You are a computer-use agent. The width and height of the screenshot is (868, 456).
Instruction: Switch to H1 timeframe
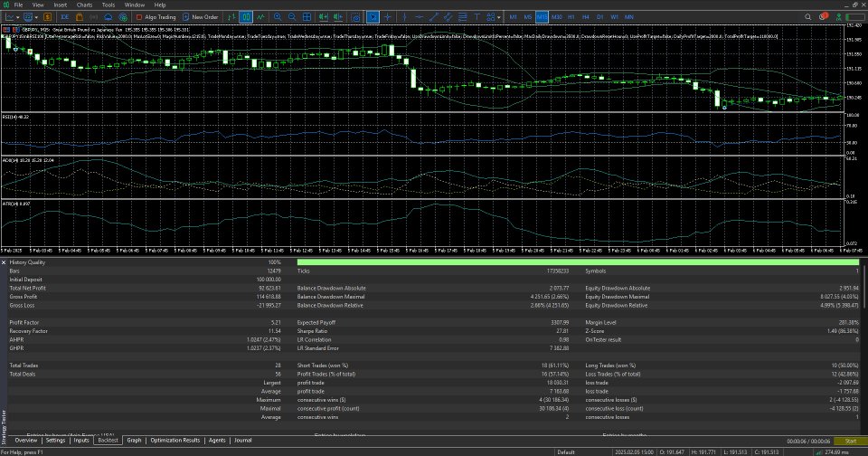(571, 17)
